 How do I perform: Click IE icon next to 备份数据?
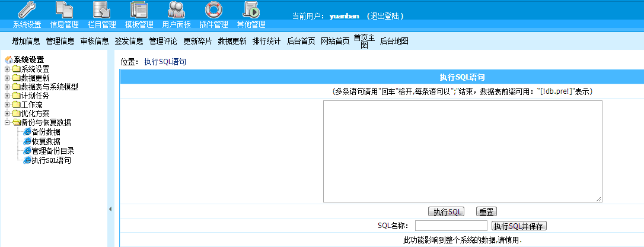[x=27, y=132]
